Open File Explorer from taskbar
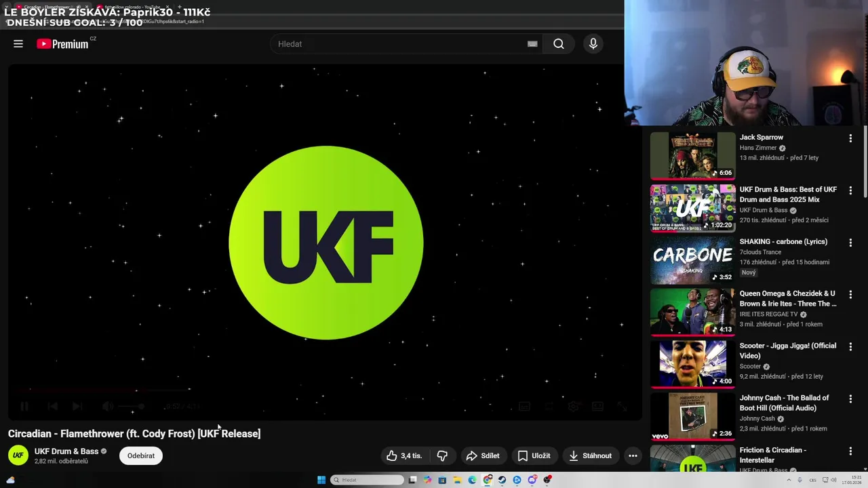The image size is (868, 488). (457, 480)
